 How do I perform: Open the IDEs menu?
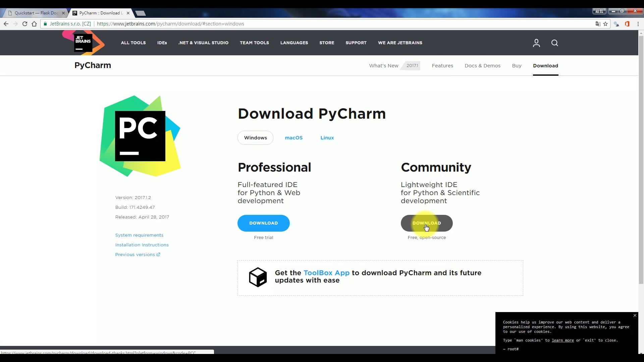[162, 43]
